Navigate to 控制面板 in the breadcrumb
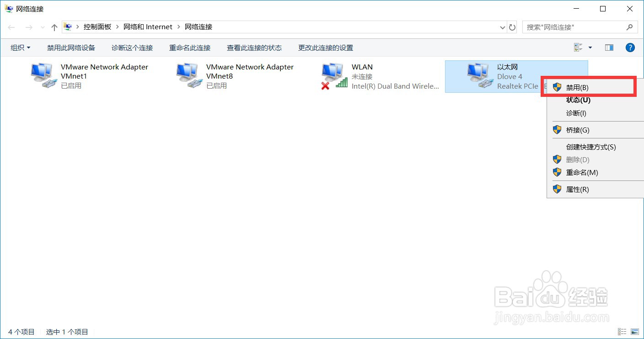 (x=97, y=27)
